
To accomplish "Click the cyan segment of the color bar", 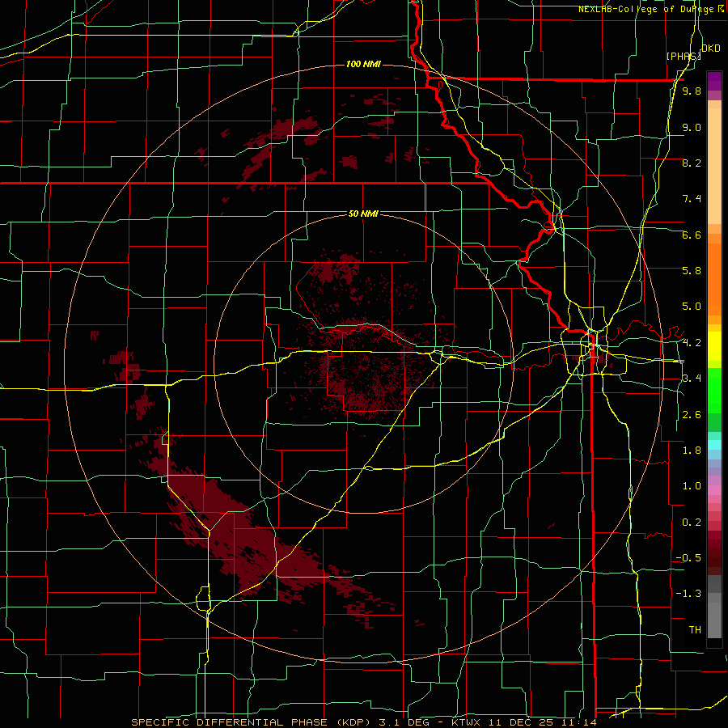I will click(x=714, y=445).
